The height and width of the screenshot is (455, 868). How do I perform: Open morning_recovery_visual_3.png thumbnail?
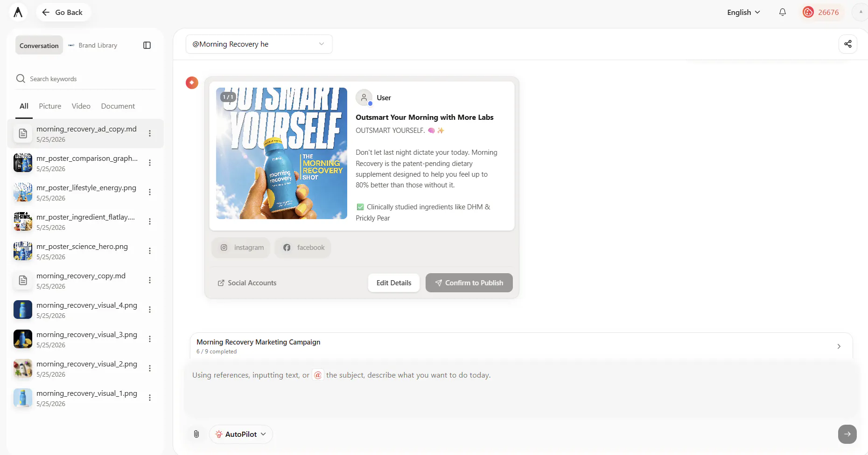pos(23,339)
